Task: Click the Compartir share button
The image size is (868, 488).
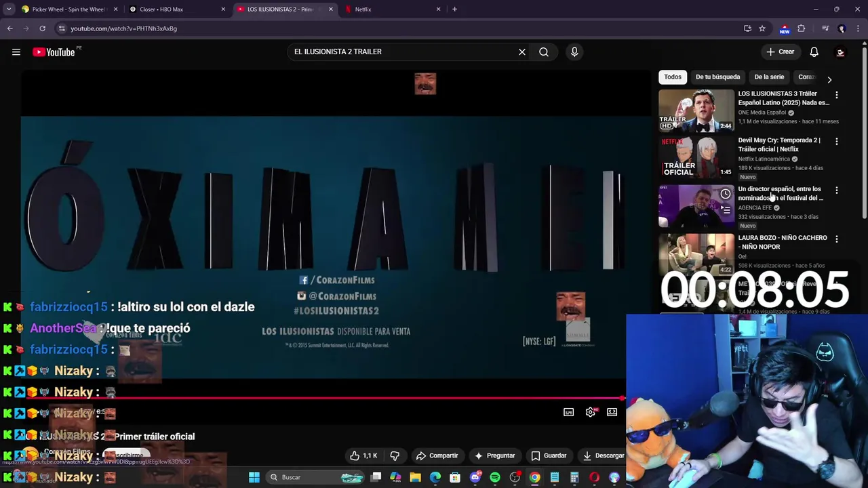Action: coord(437,455)
